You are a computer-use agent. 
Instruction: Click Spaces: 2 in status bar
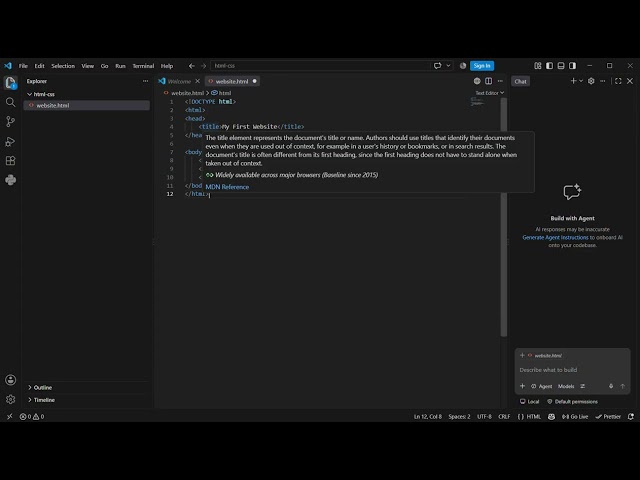point(459,416)
